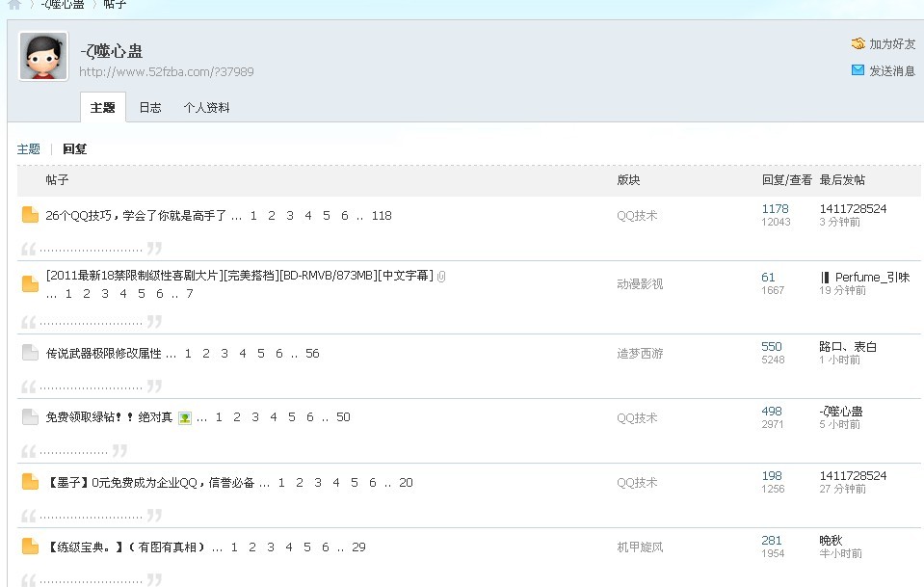
Task: Click the user avatar picture
Action: 43,56
